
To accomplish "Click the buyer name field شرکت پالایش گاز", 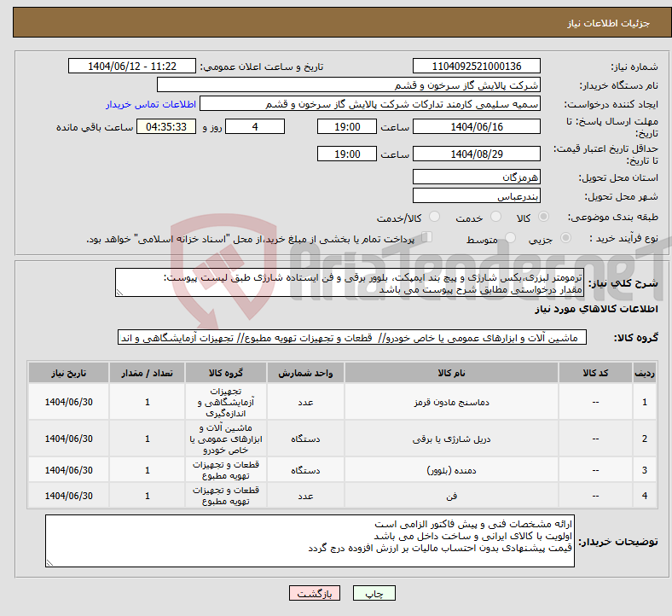I will click(x=349, y=84).
